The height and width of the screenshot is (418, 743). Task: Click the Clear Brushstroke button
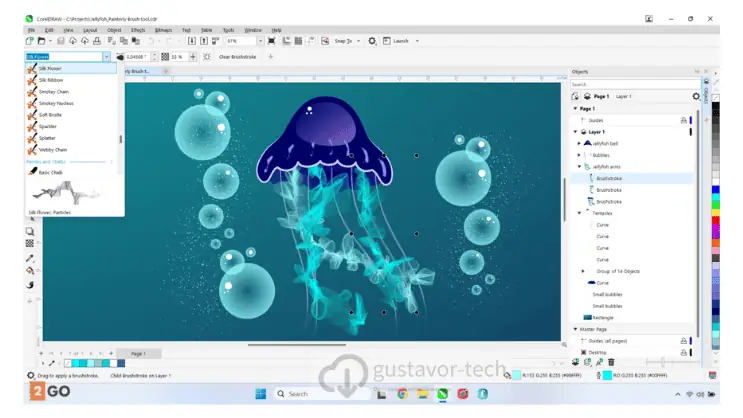pos(237,57)
